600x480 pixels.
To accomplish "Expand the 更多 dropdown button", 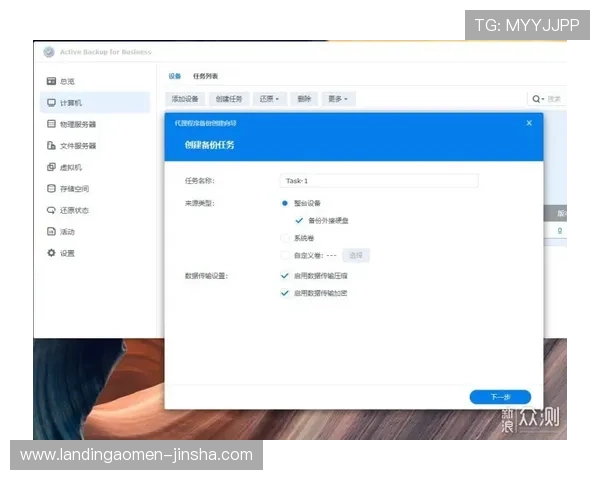I will (338, 99).
